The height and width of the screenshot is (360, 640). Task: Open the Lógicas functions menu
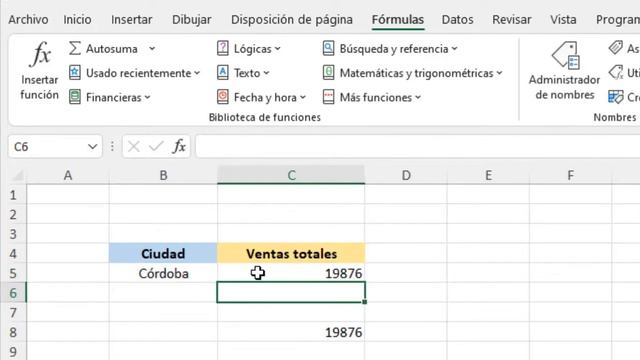[249, 49]
